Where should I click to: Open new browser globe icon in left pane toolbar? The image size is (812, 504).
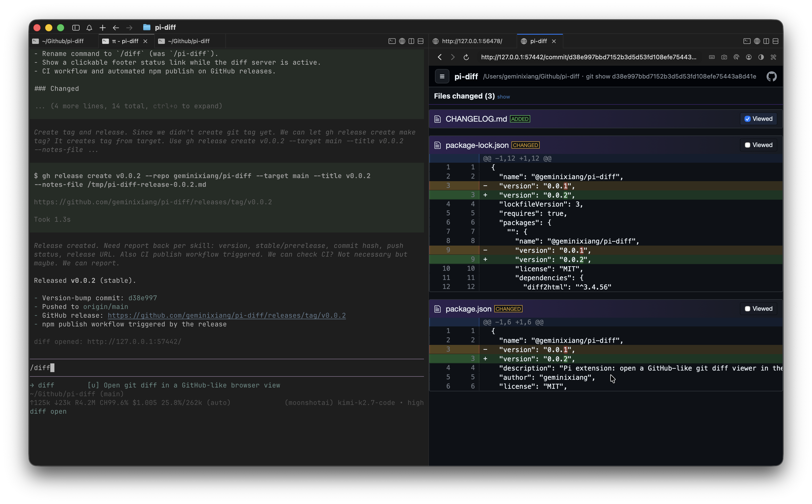(x=402, y=41)
